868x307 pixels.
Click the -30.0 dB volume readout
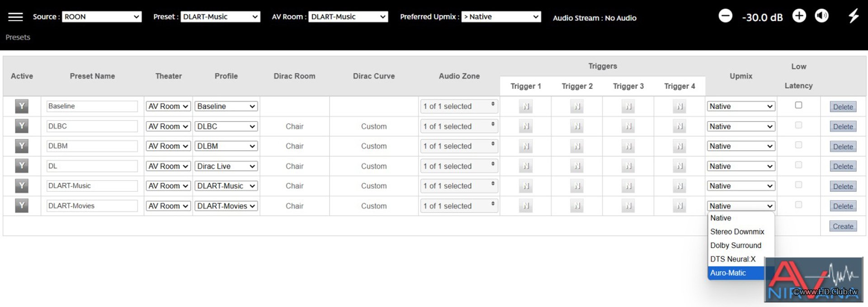[x=762, y=18]
